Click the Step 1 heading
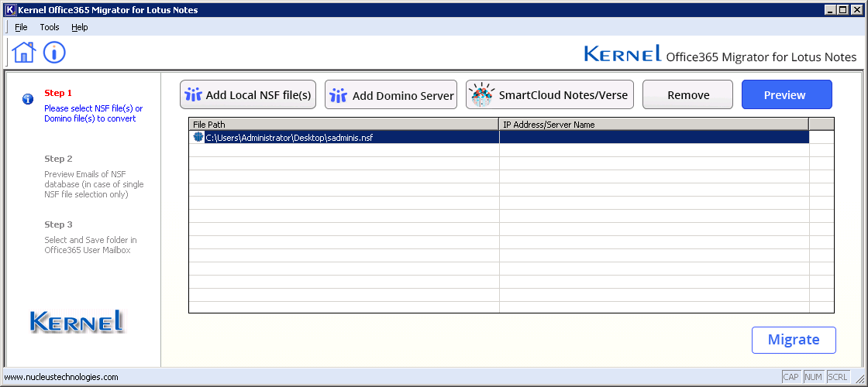 tap(58, 93)
